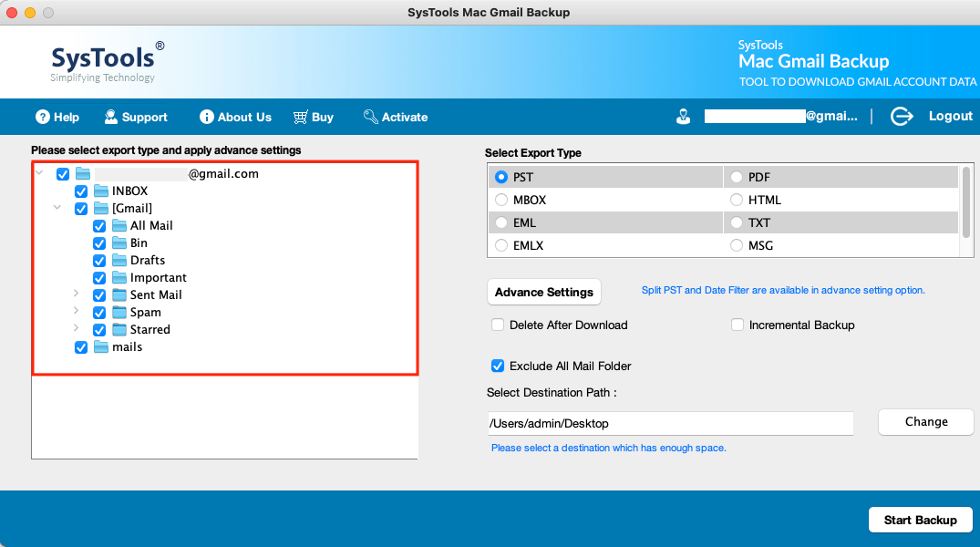Uncheck the mails folder checkbox

(81, 347)
